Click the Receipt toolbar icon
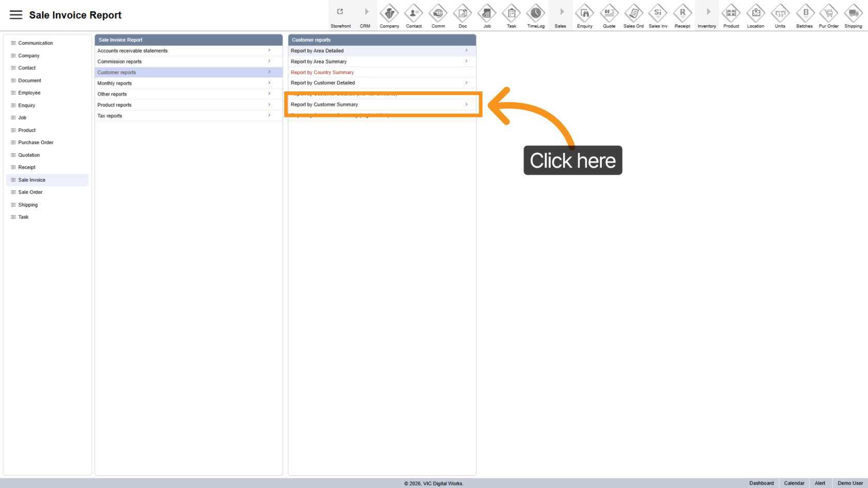This screenshot has width=868, height=488. (x=682, y=13)
